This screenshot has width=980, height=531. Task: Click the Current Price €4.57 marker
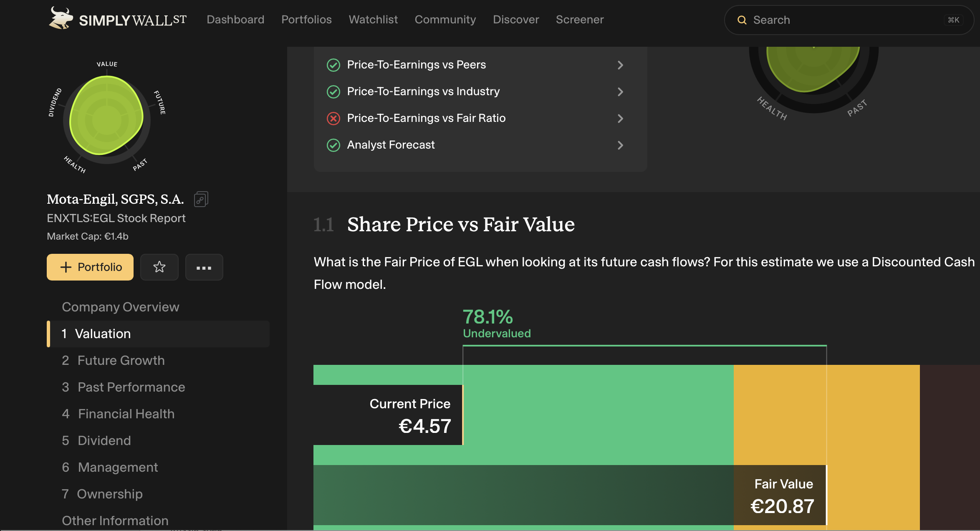tap(388, 415)
